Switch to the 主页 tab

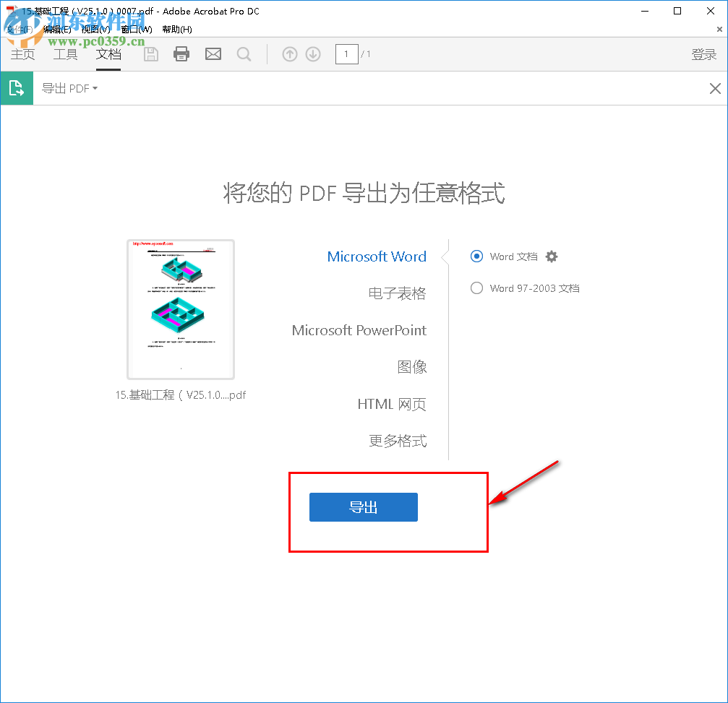coord(22,53)
